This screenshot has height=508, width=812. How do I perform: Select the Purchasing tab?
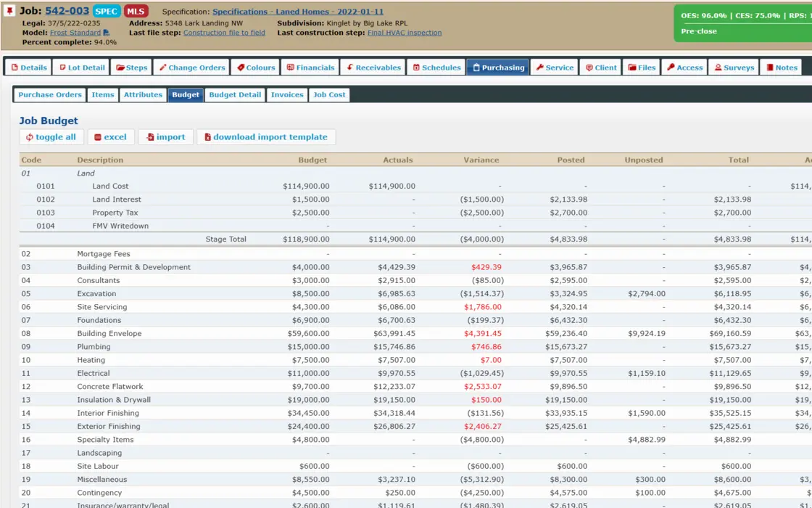click(x=497, y=67)
